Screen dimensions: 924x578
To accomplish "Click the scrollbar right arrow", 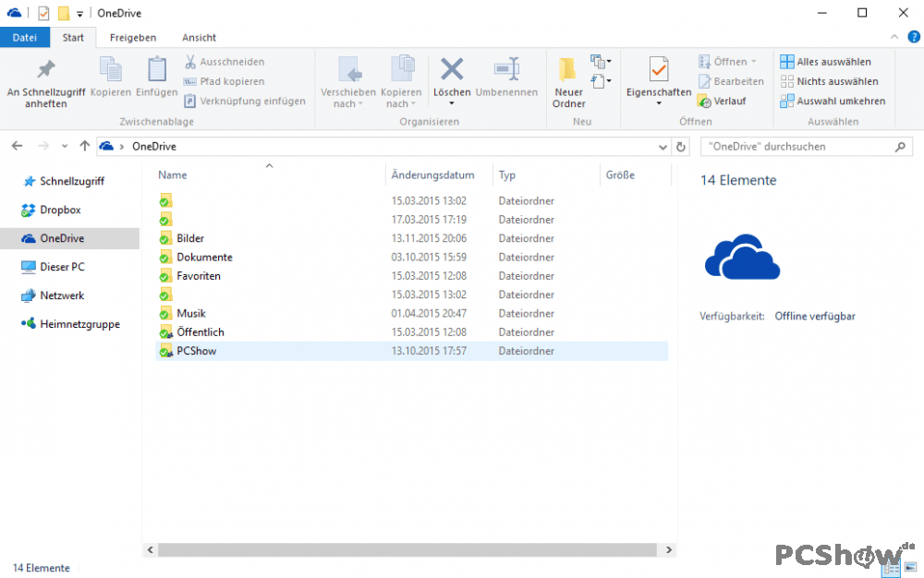I will pos(668,549).
